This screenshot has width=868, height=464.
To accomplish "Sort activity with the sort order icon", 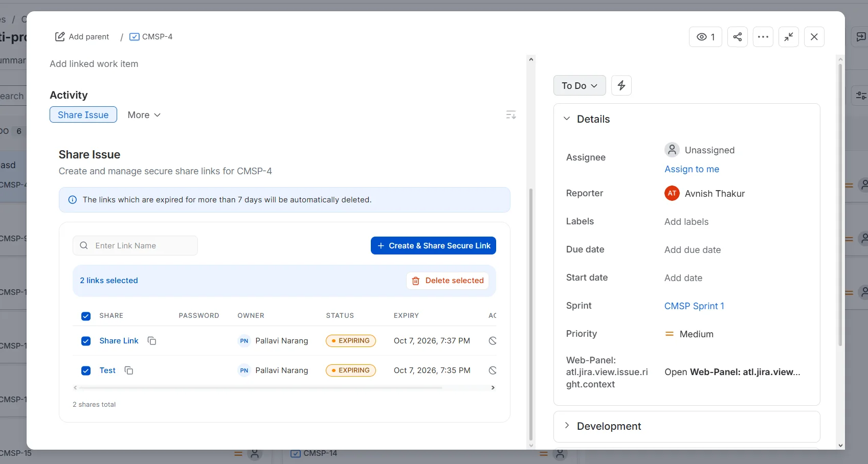I will [x=511, y=115].
